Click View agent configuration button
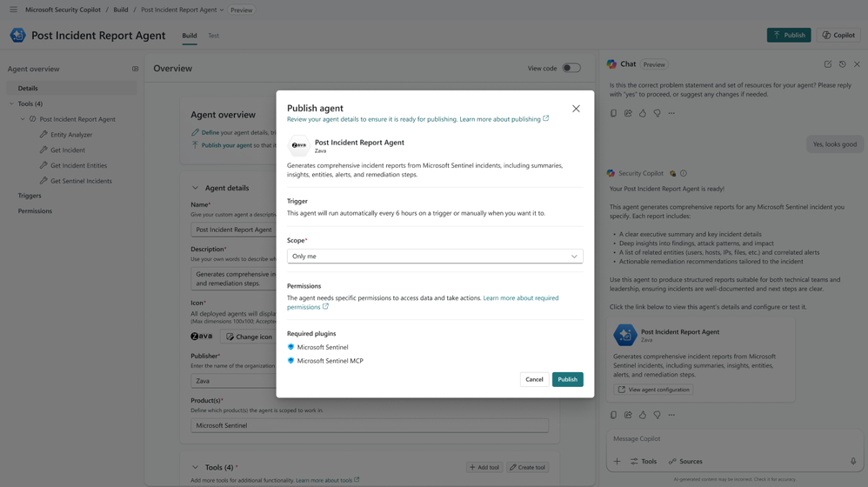The height and width of the screenshot is (487, 868). 653,390
